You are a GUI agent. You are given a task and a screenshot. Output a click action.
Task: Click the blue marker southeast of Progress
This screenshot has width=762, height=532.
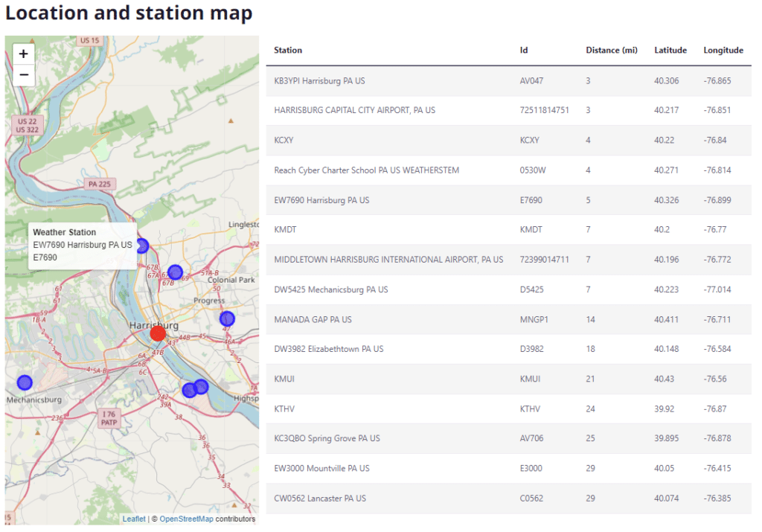tap(227, 318)
